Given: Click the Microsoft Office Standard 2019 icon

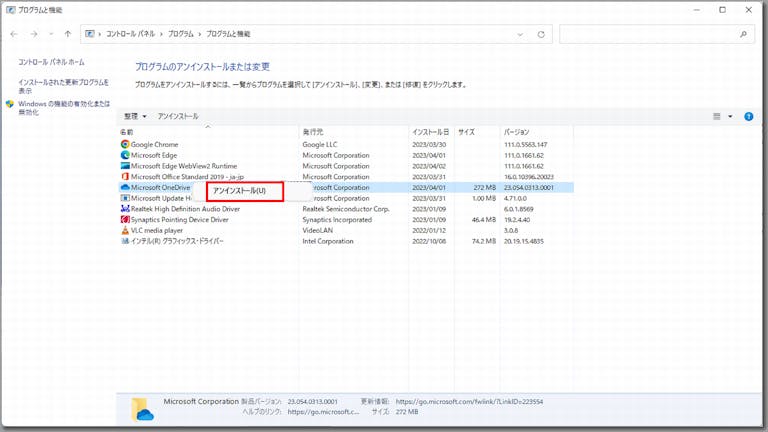Looking at the screenshot, I should coord(125,177).
